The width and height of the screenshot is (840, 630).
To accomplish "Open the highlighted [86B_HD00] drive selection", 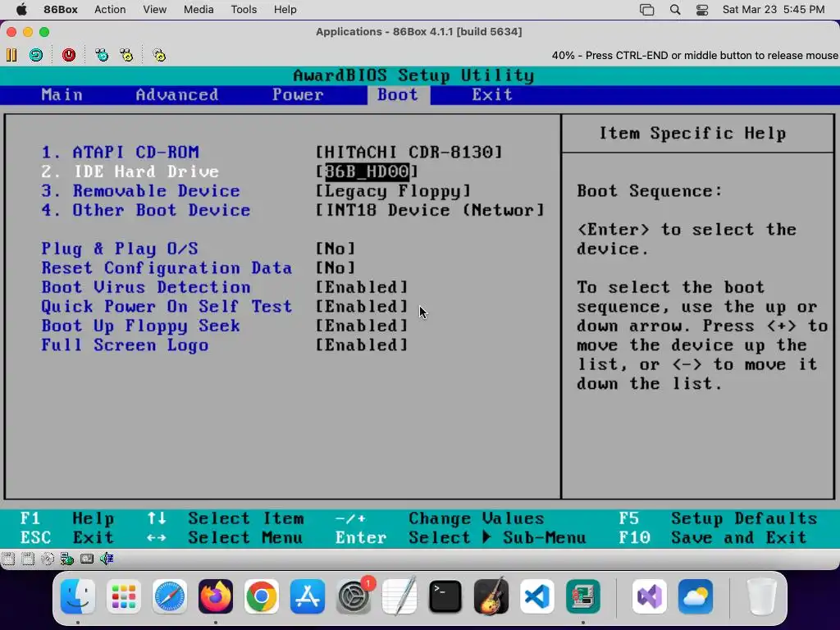I will click(x=367, y=171).
